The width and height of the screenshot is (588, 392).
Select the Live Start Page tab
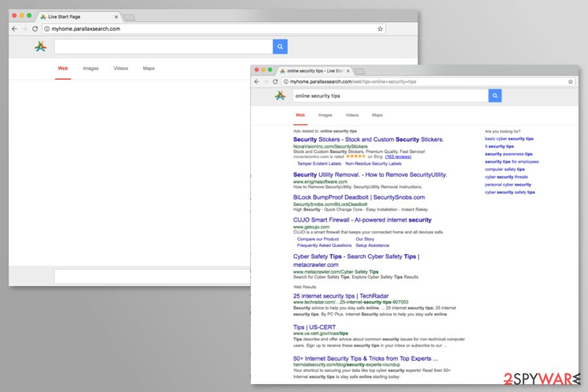79,17
